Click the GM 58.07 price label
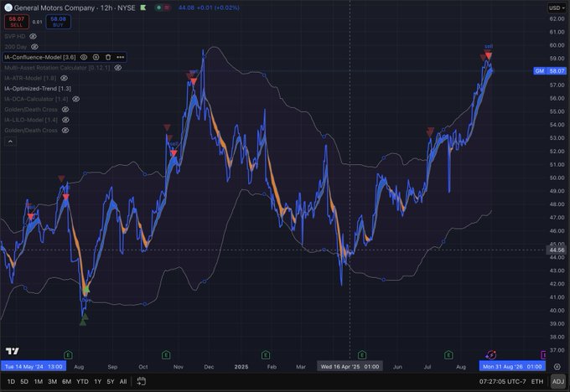This screenshot has width=570, height=392. (550, 71)
